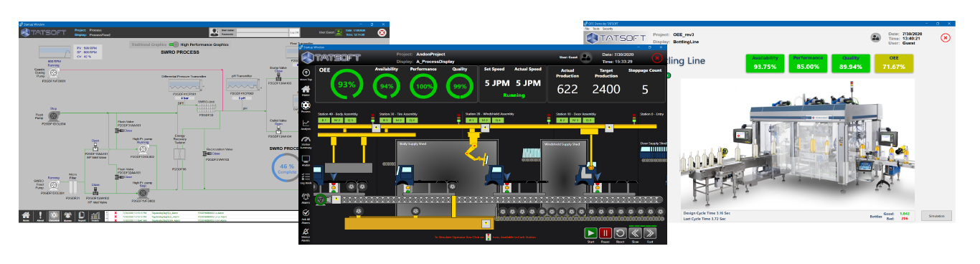Click the Home icon in the SWRO bottom toolbar
The image size is (980, 264).
tap(26, 215)
